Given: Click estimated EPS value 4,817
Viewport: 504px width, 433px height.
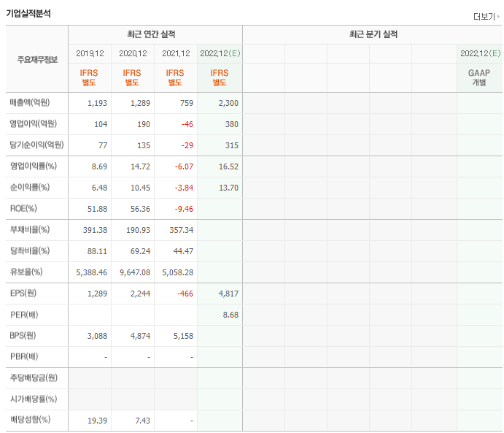Looking at the screenshot, I should click(x=228, y=294).
